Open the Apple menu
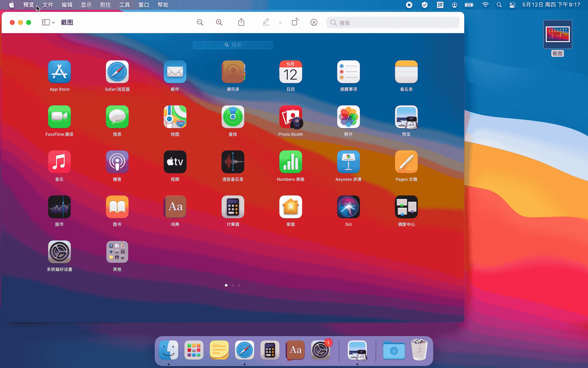588x368 pixels. 11,5
